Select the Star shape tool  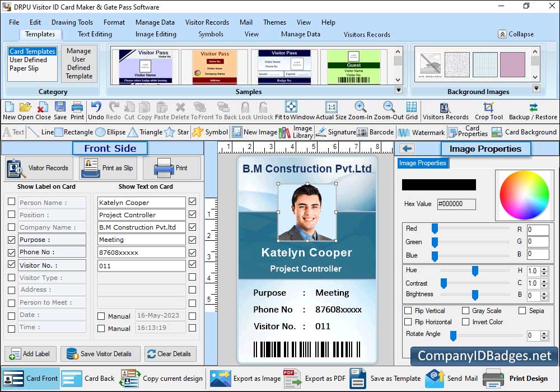pos(176,132)
